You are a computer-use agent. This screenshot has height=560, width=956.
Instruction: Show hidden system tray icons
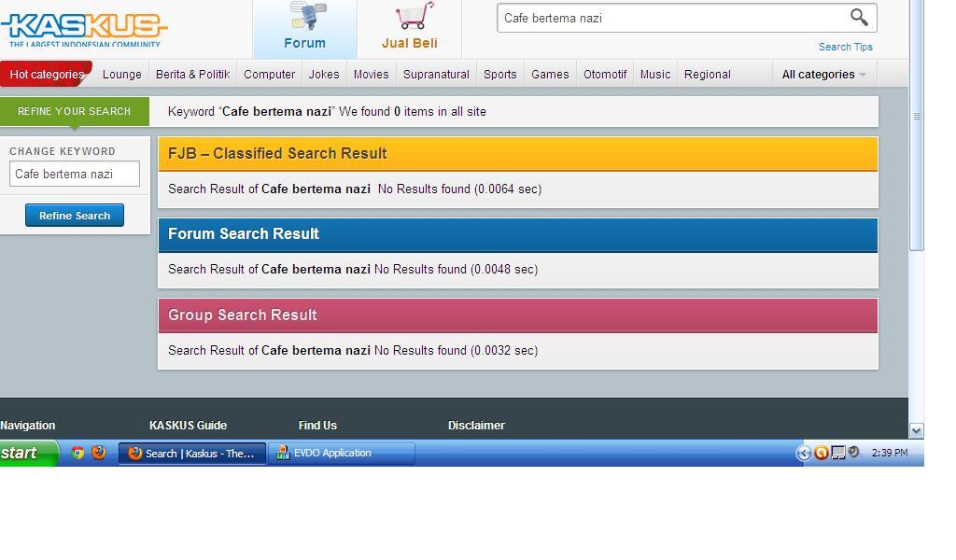tap(804, 453)
